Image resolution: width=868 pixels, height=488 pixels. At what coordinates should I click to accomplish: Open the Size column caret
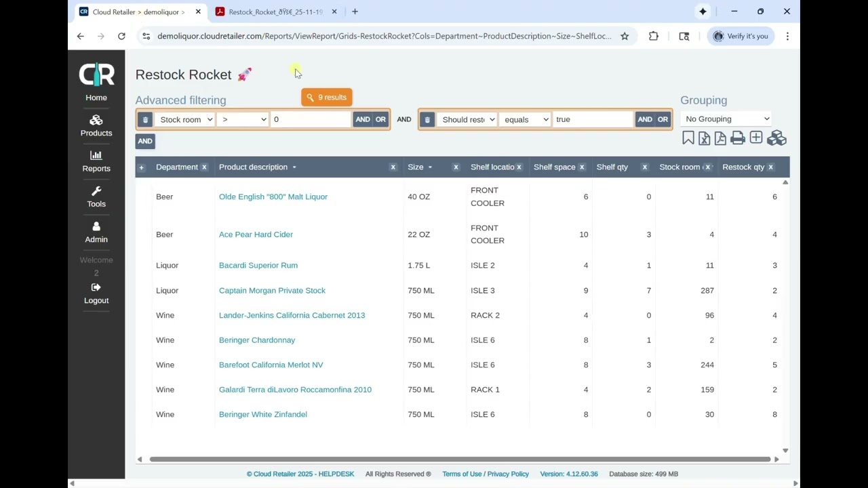pos(430,167)
